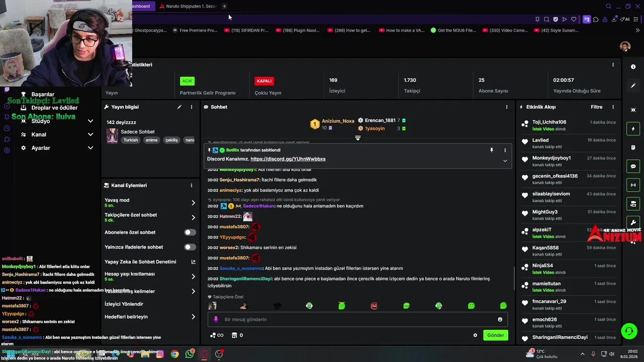Open Yavaş mod options arrow
The width and height of the screenshot is (644, 362).
tap(193, 203)
